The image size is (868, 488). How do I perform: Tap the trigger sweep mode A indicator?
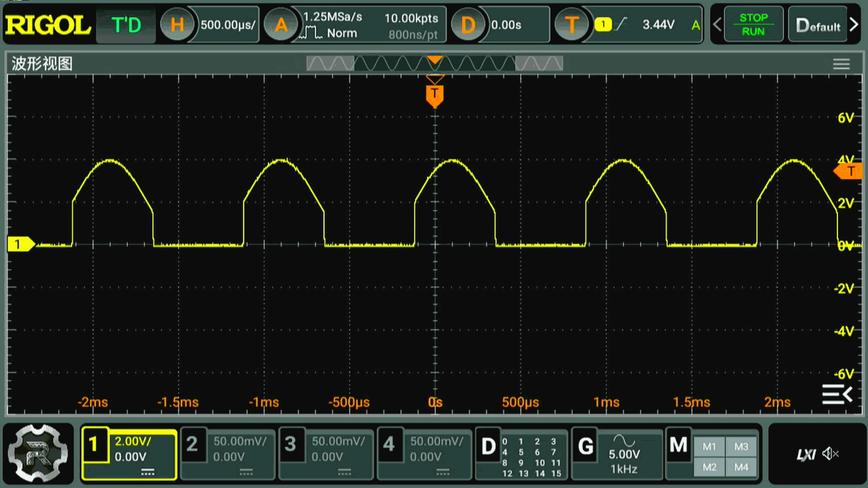(x=695, y=25)
